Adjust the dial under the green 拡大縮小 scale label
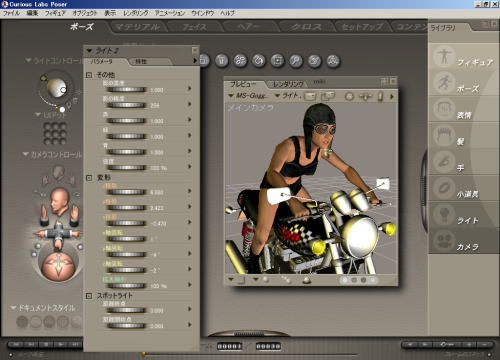This screenshot has width=500, height=360. (x=126, y=286)
